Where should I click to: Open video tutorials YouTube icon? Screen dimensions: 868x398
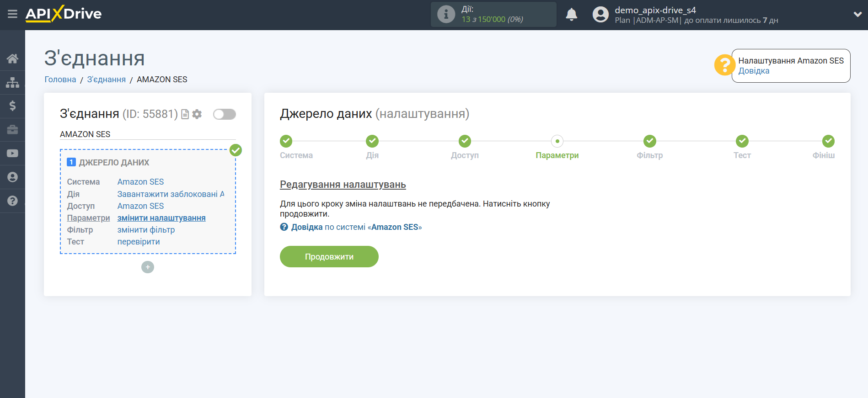[x=12, y=154]
